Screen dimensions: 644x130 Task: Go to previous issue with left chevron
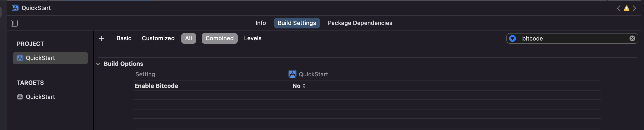click(x=619, y=8)
